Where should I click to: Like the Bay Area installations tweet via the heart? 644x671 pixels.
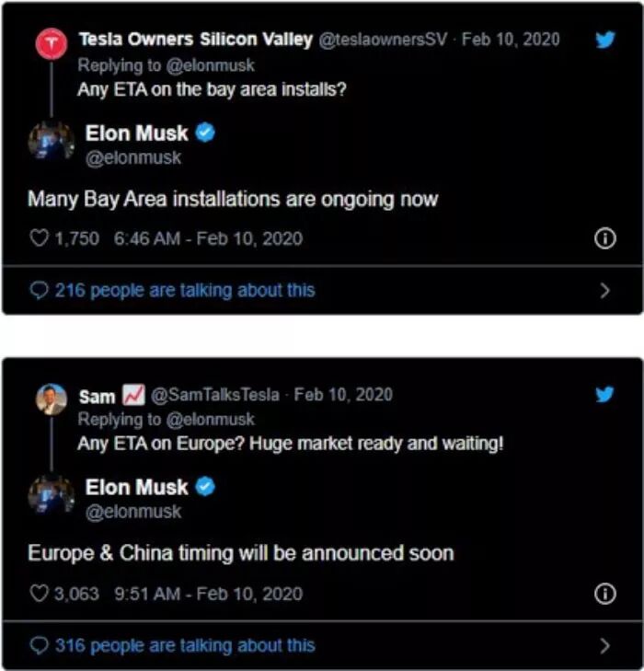click(x=39, y=238)
